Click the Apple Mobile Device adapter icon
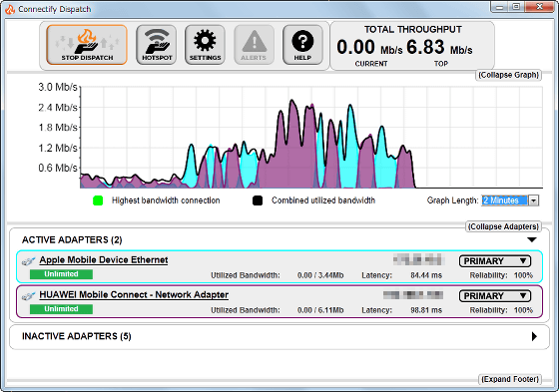The width and height of the screenshot is (559, 392). (x=29, y=261)
